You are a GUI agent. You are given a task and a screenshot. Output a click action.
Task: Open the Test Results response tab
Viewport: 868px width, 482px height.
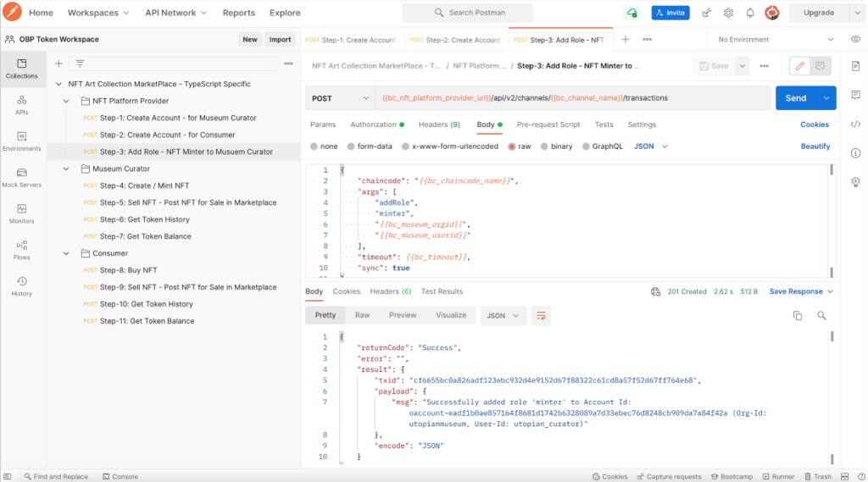coord(442,291)
